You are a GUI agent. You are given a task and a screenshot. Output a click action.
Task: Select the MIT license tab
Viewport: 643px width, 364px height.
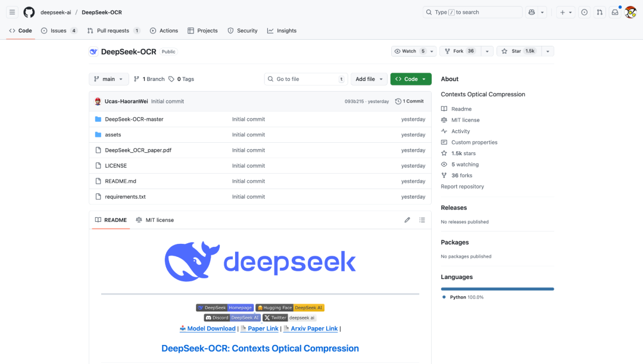(x=155, y=220)
